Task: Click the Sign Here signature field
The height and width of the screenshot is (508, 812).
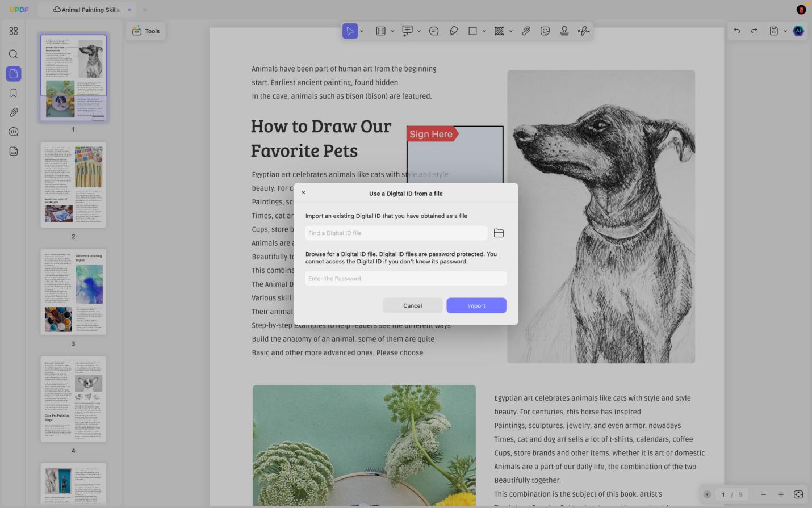Action: (x=455, y=154)
